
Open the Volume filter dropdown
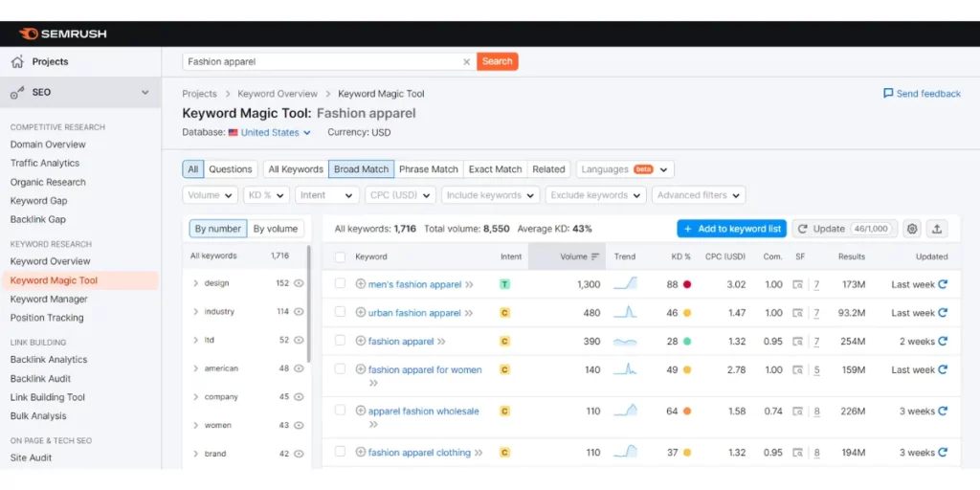210,195
